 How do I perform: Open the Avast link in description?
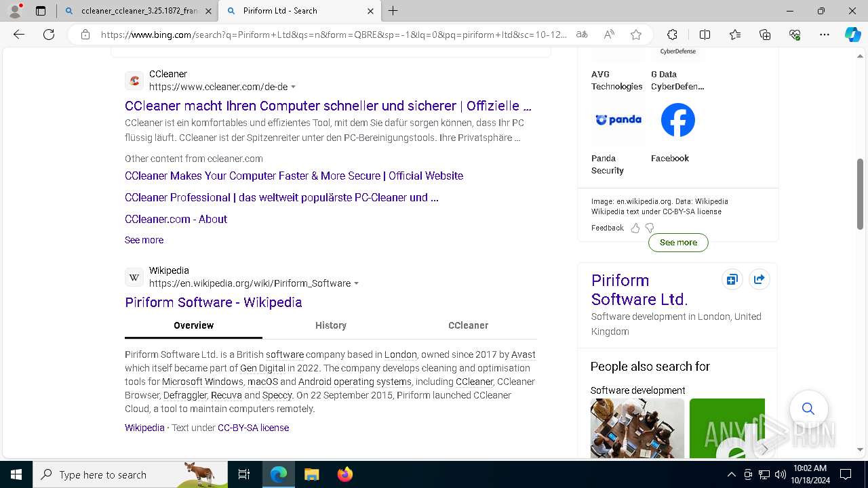(x=523, y=354)
